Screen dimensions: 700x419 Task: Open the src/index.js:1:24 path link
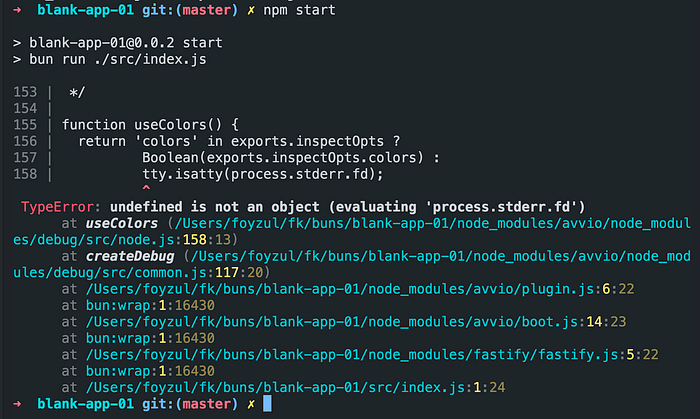(x=295, y=387)
